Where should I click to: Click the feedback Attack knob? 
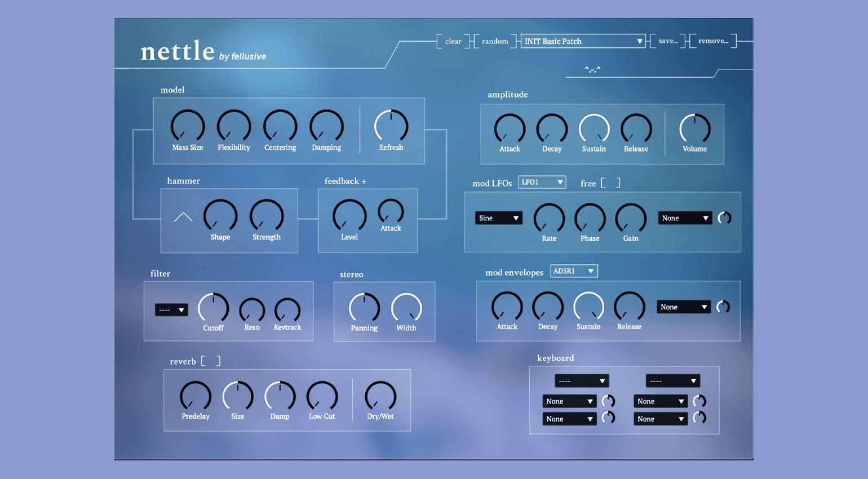tap(391, 211)
